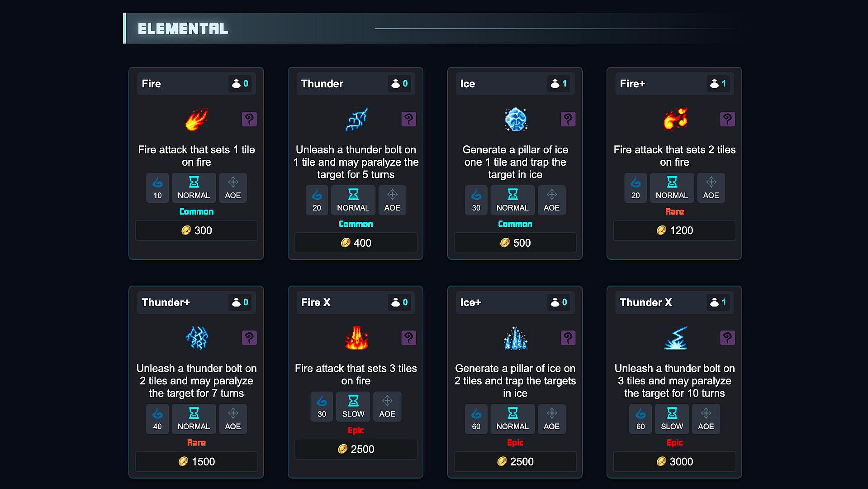Purchase Ice for 500 coins

[515, 243]
